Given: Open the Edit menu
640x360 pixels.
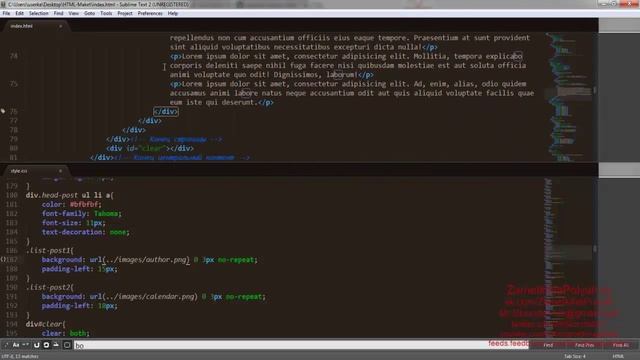Looking at the screenshot, I should 19,13.
